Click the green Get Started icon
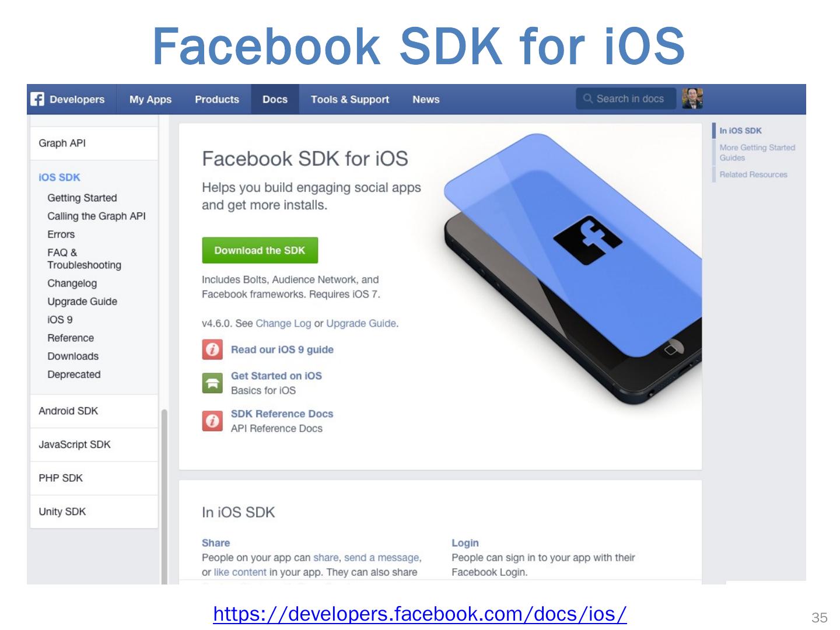This screenshot has height=630, width=840. (212, 383)
